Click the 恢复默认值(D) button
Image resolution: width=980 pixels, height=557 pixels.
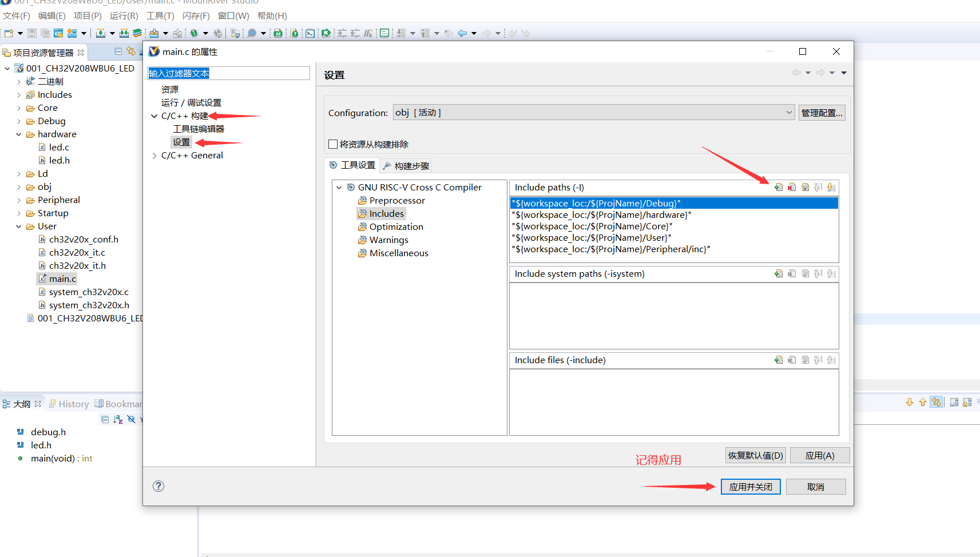point(755,455)
